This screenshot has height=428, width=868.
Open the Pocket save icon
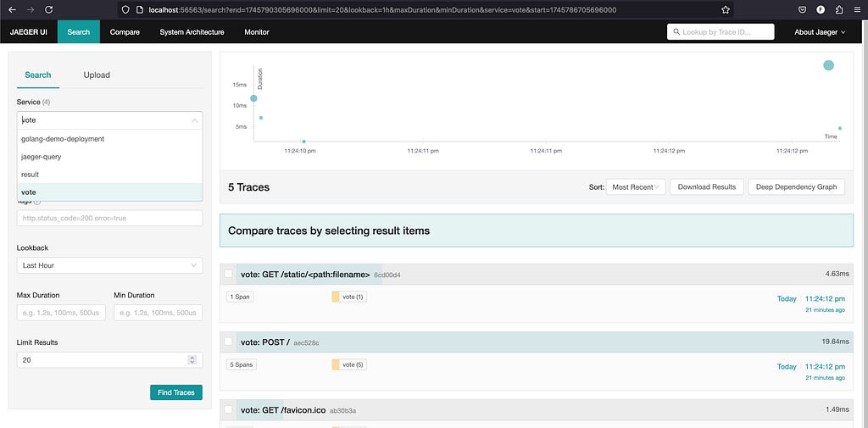pos(802,9)
